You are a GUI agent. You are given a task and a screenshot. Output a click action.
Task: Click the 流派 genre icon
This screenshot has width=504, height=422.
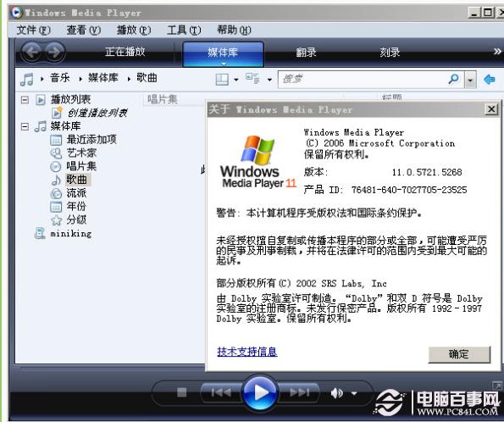point(56,194)
